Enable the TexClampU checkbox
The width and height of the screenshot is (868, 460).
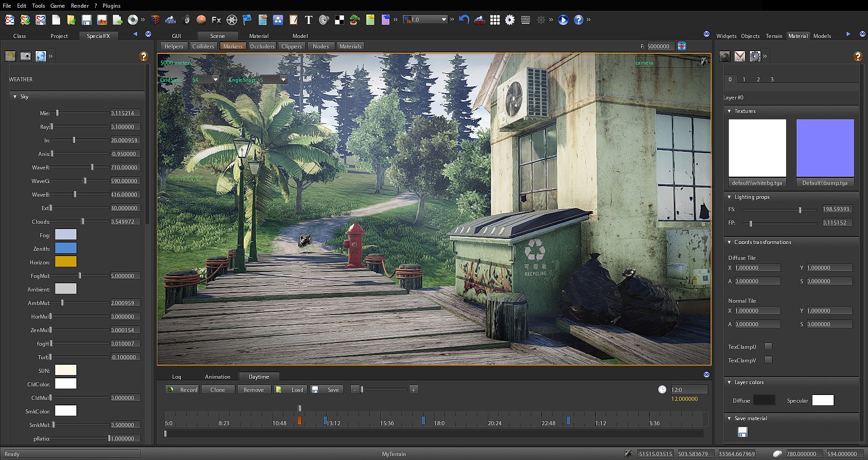(768, 347)
